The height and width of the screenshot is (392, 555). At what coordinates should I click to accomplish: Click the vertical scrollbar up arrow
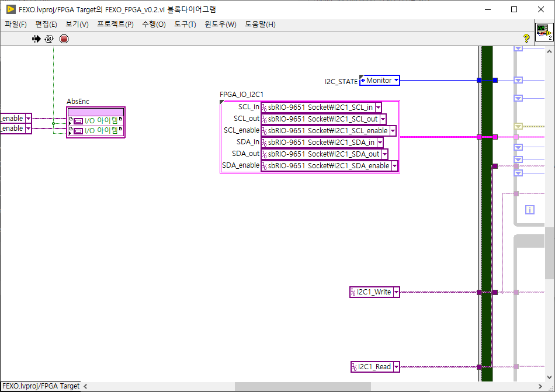[x=549, y=51]
